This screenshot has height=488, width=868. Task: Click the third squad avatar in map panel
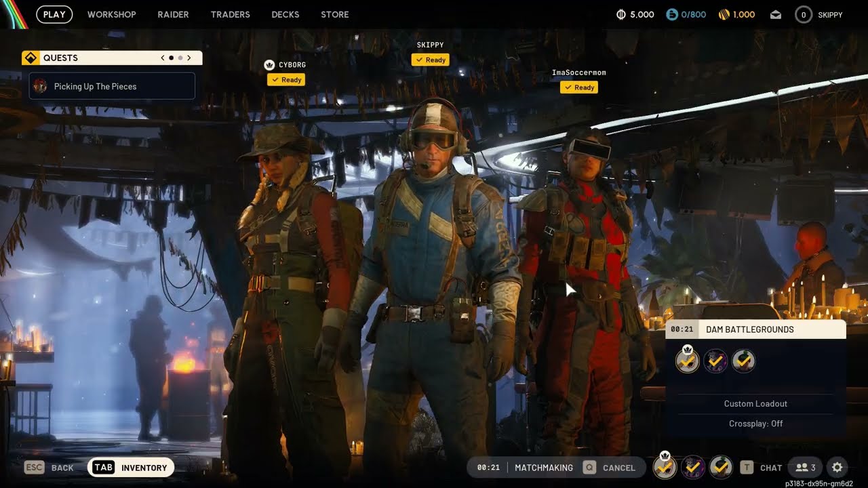743,361
